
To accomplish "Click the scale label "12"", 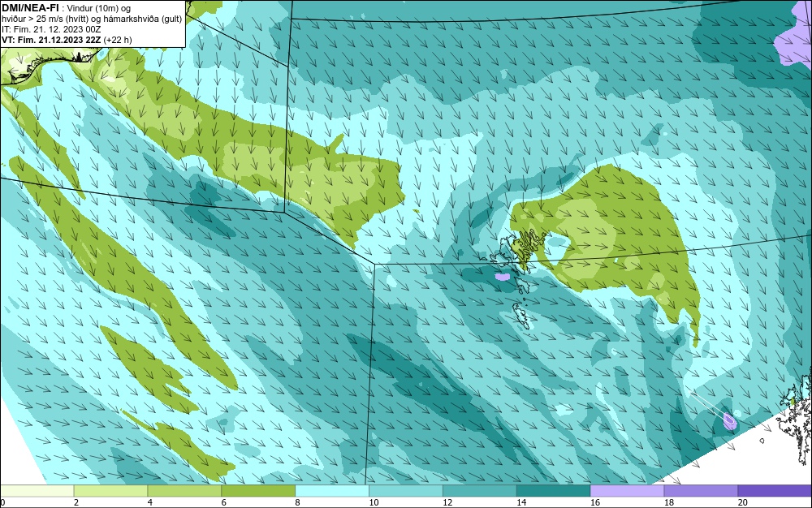I will tap(447, 502).
